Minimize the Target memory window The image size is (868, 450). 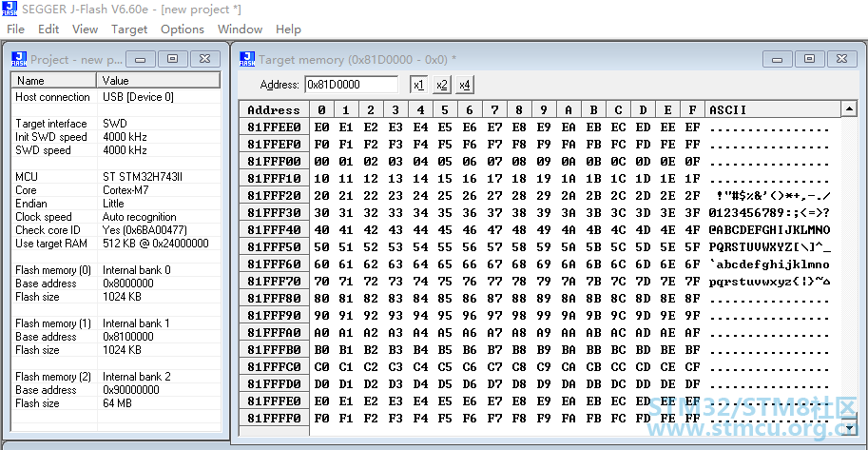(778, 59)
